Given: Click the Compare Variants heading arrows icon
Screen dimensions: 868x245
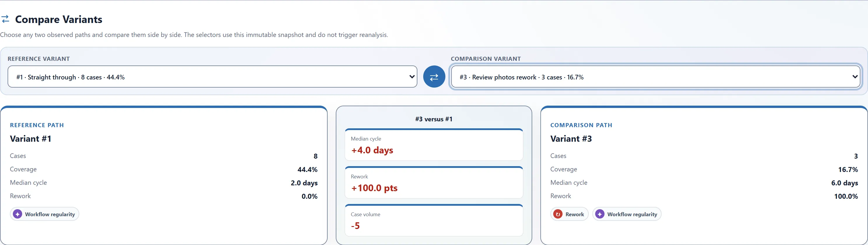Looking at the screenshot, I should pyautogui.click(x=5, y=19).
